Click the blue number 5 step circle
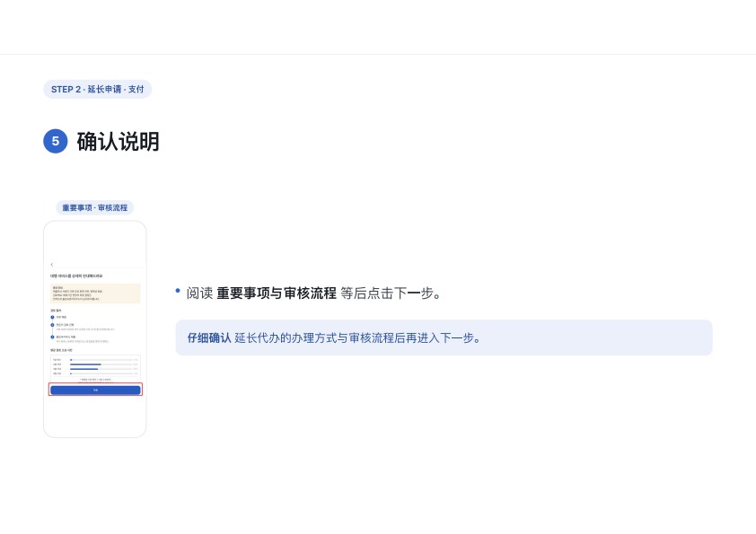This screenshot has width=756, height=534. coord(56,141)
